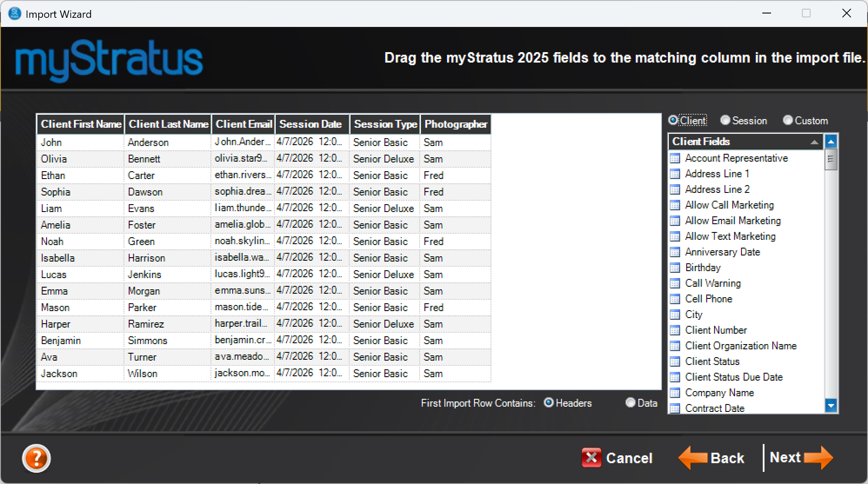The width and height of the screenshot is (868, 484).
Task: Choose Headers for first import row
Action: coord(549,403)
